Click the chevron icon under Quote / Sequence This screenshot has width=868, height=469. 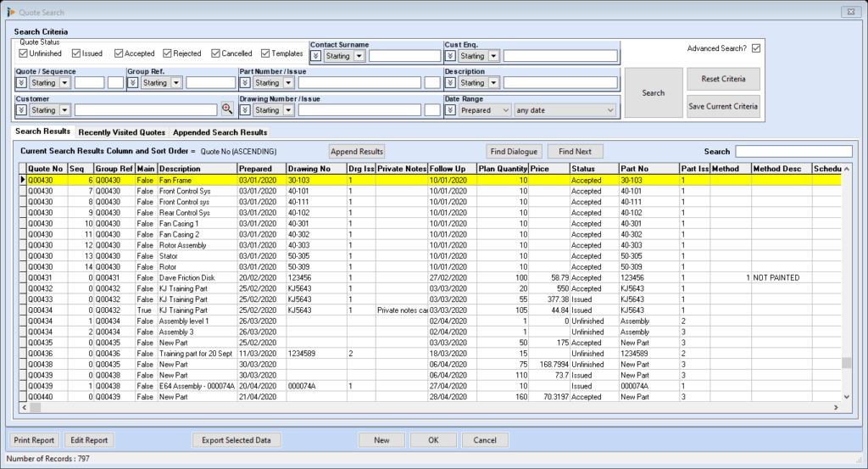click(21, 83)
